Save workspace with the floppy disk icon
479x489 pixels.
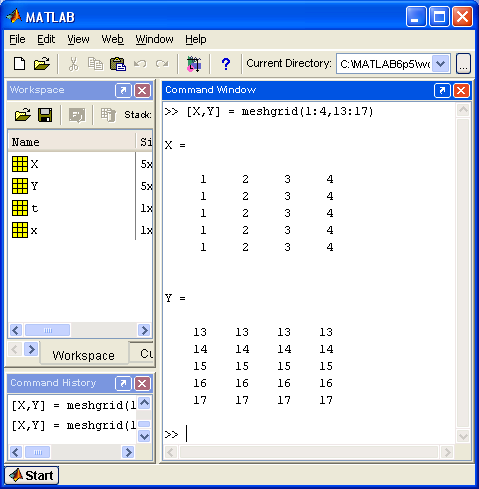point(45,115)
